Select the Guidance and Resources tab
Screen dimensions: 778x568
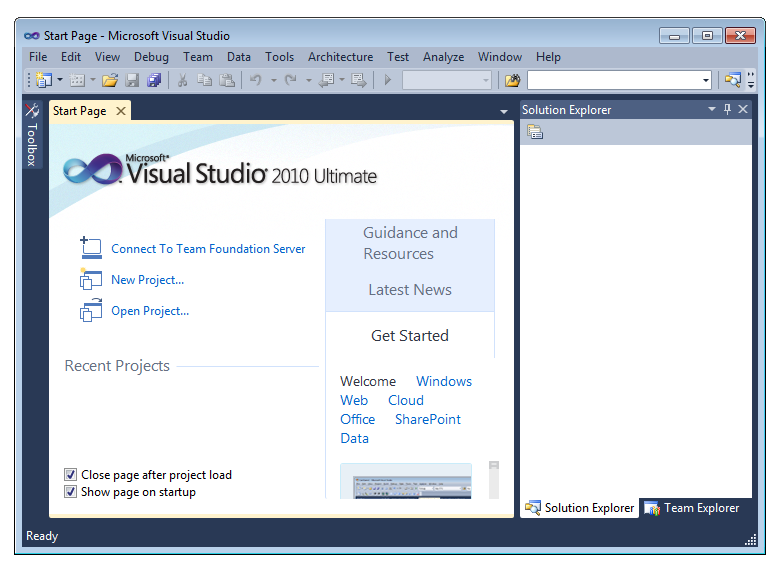pyautogui.click(x=410, y=243)
